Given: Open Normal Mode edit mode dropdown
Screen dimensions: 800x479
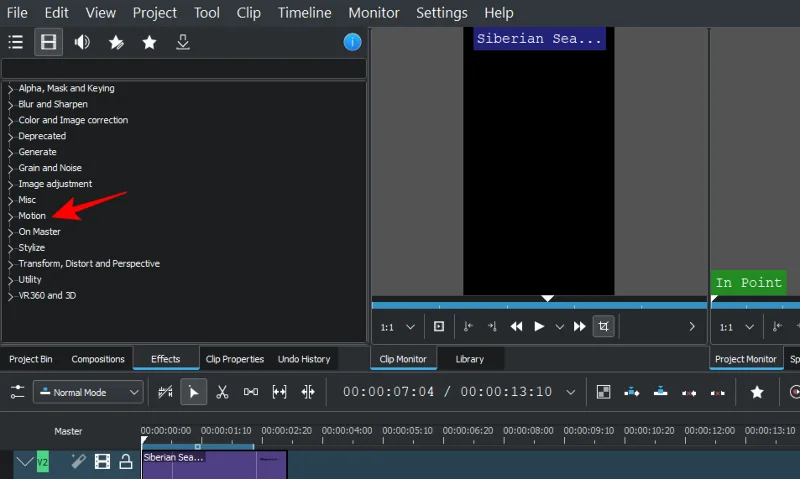Looking at the screenshot, I should click(x=89, y=392).
